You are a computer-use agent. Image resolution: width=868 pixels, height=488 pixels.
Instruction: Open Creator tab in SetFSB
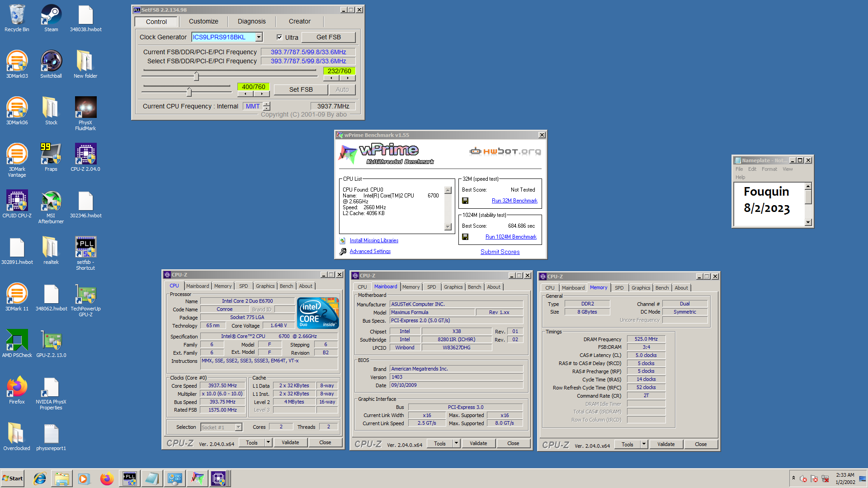[x=300, y=21]
